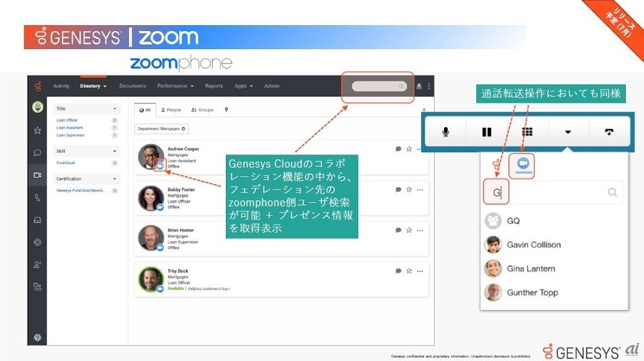The height and width of the screenshot is (361, 644).
Task: Filter by Loan Officer title
Action: tap(67, 120)
